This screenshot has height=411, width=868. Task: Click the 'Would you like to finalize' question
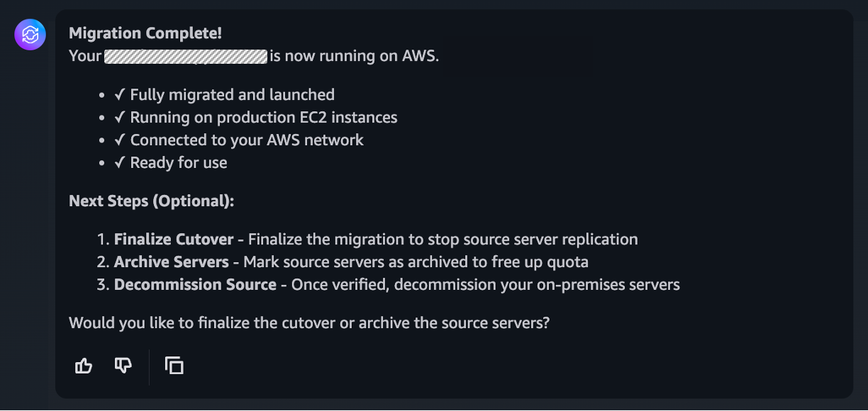point(309,323)
